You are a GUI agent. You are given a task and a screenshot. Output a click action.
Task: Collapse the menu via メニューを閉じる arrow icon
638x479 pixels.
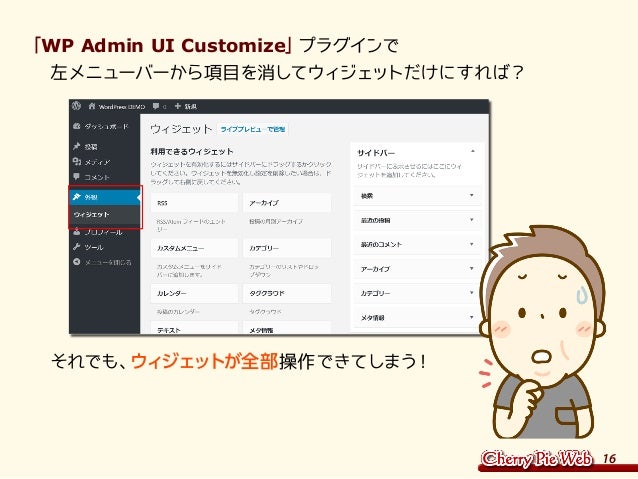[x=76, y=262]
